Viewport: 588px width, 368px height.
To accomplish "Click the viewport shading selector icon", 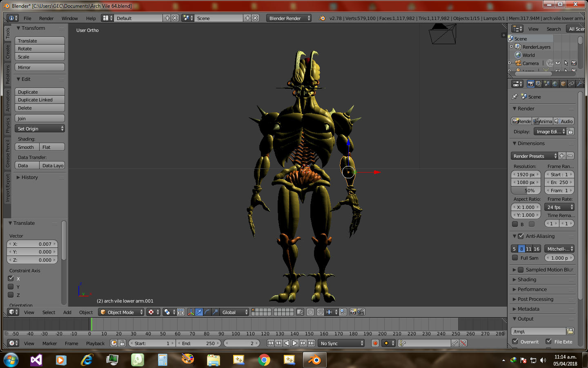I will point(153,312).
